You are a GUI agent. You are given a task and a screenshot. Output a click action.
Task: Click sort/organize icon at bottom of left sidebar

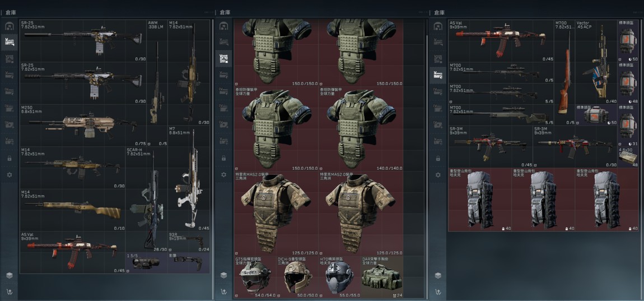pyautogui.click(x=9, y=291)
